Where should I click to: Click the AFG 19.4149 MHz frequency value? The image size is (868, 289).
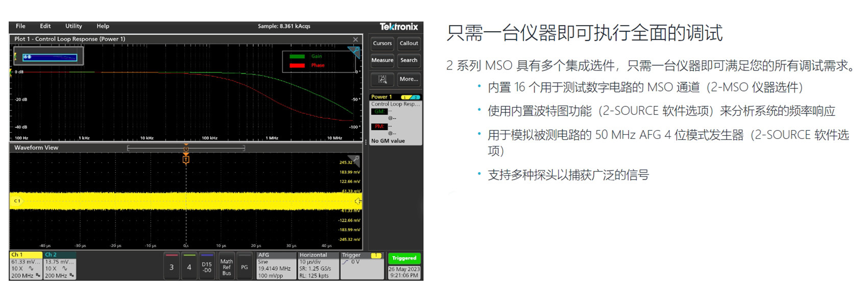[274, 269]
